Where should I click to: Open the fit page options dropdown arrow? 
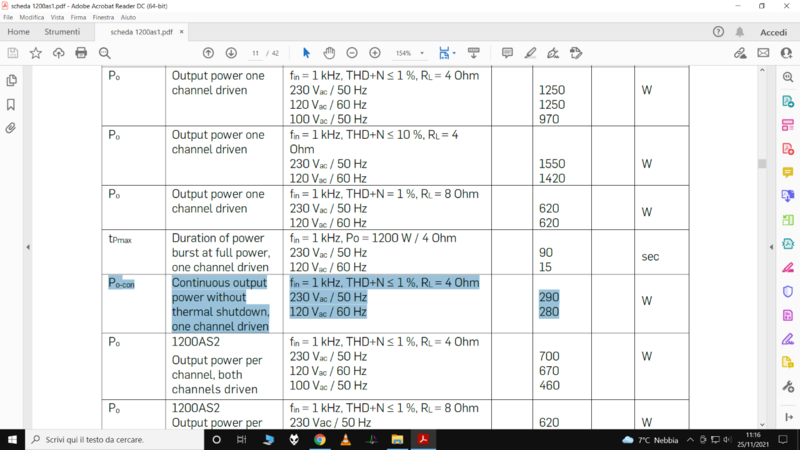click(454, 53)
